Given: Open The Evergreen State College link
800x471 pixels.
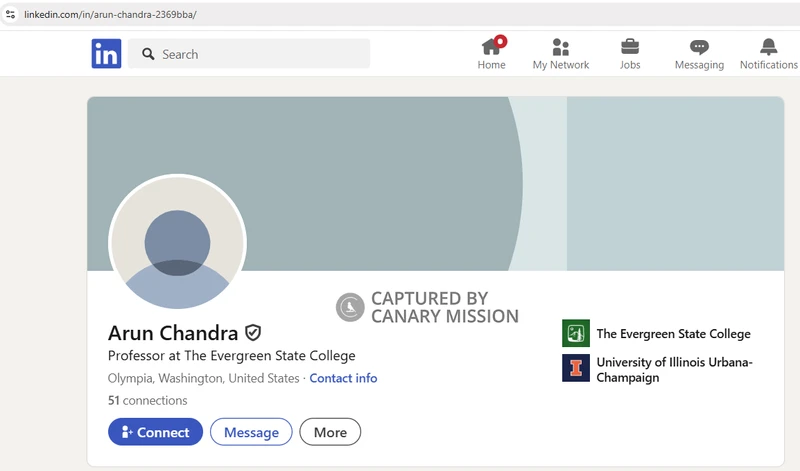Looking at the screenshot, I should click(x=673, y=334).
